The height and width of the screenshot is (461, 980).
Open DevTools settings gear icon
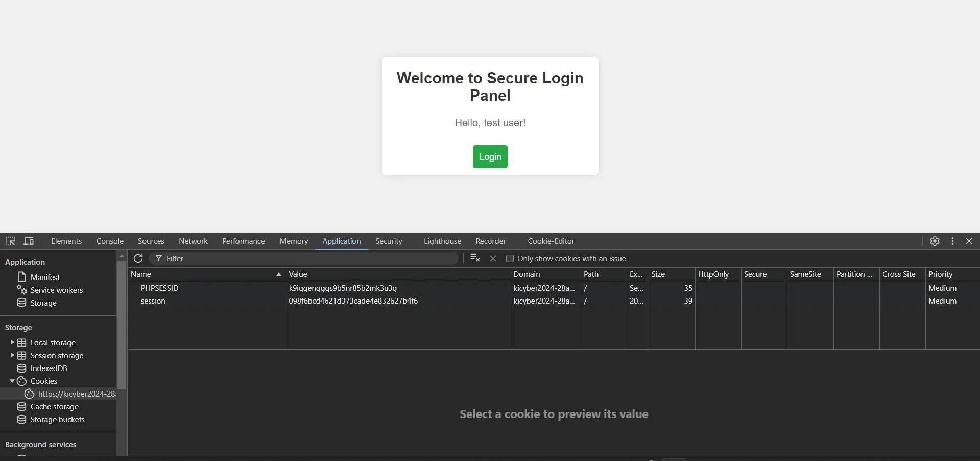(935, 241)
